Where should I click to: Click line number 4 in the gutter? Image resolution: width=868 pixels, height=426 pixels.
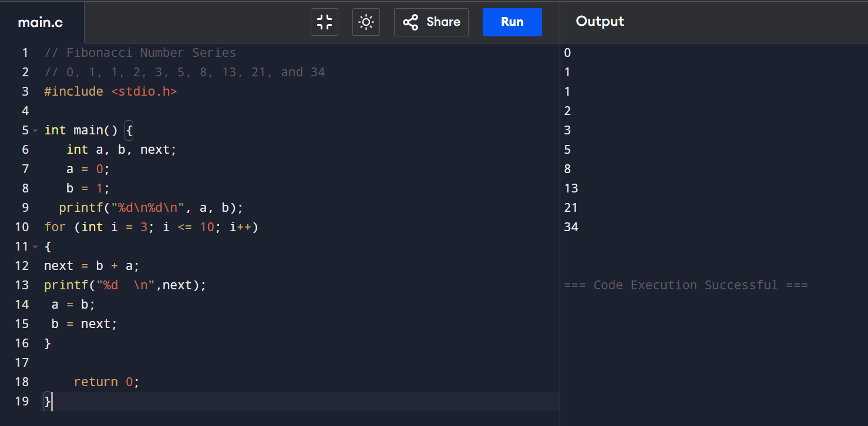coord(25,111)
